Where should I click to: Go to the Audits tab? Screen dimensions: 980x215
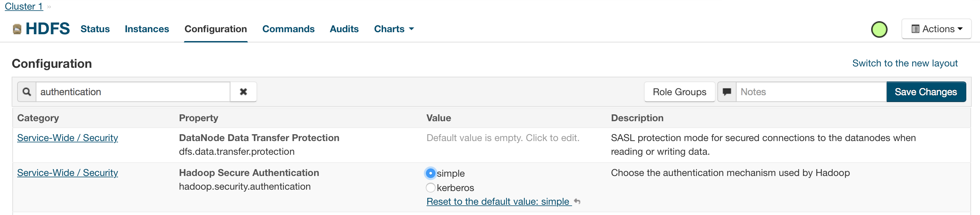click(344, 29)
